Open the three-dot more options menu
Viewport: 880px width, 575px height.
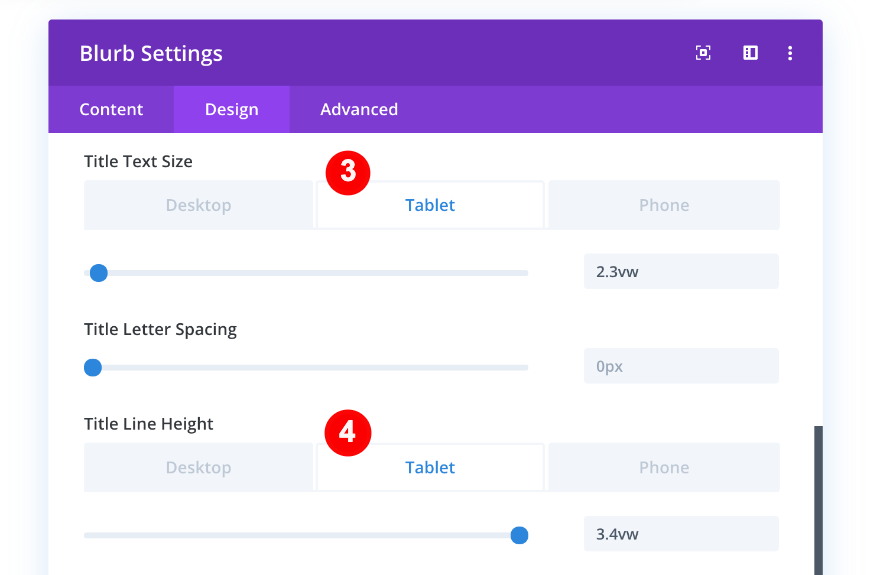[x=790, y=53]
